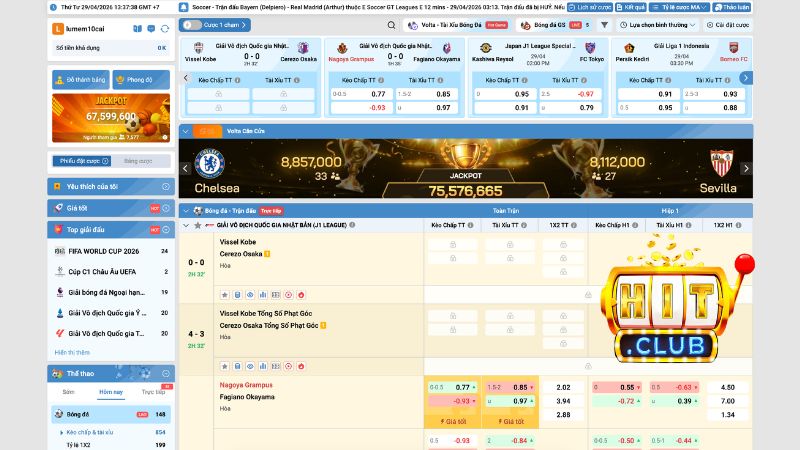This screenshot has width=800, height=450.
Task: Open the Jackpot 67,599,600 promo thumbnail
Action: click(x=111, y=118)
